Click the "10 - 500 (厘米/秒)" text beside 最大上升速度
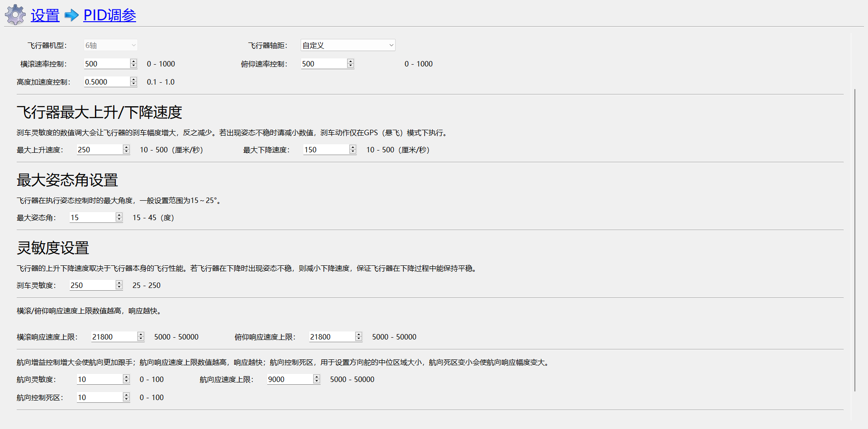 tap(171, 150)
